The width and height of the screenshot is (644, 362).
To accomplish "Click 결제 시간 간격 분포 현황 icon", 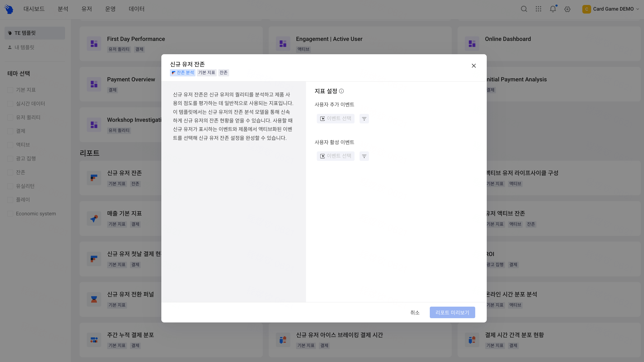I will coord(472,340).
